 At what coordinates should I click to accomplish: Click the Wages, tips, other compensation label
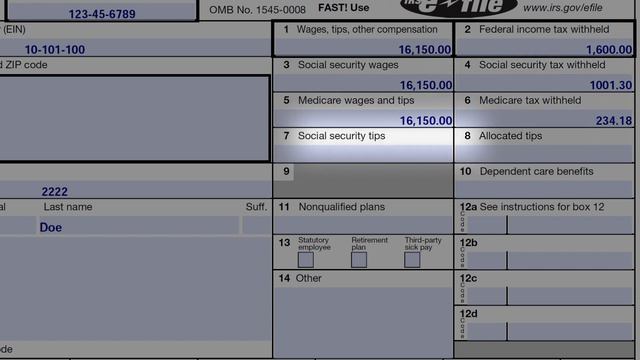click(367, 29)
